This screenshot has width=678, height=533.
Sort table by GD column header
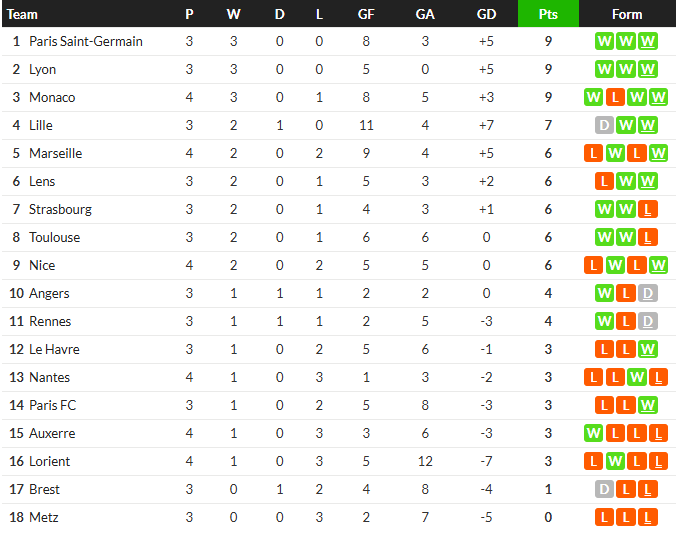tap(486, 14)
